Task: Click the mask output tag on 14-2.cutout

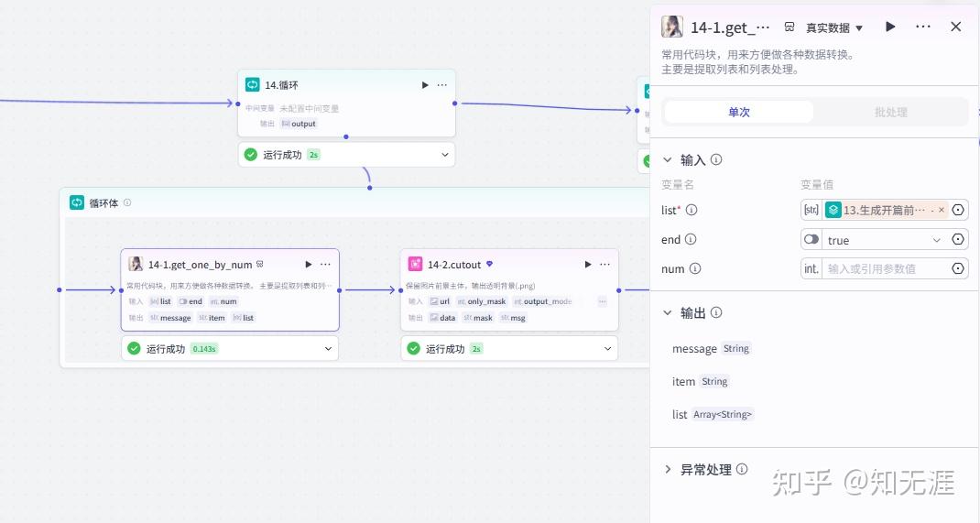Action: [478, 318]
